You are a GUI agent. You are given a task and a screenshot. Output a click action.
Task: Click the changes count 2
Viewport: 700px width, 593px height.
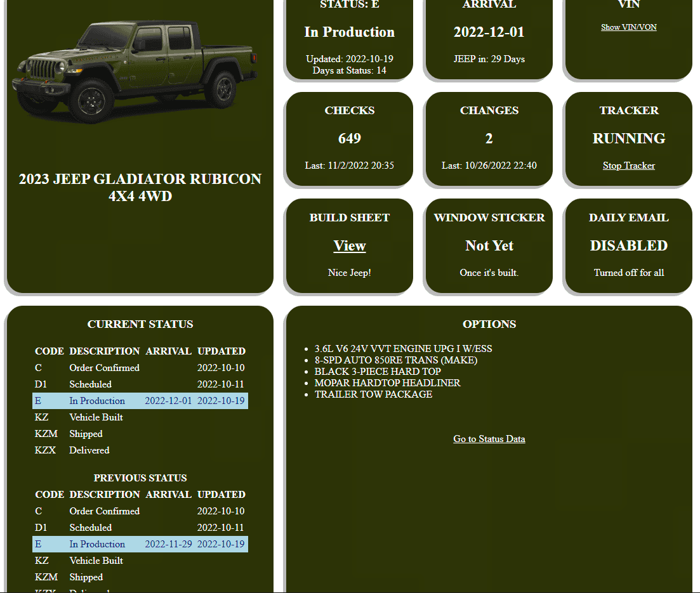coord(489,139)
